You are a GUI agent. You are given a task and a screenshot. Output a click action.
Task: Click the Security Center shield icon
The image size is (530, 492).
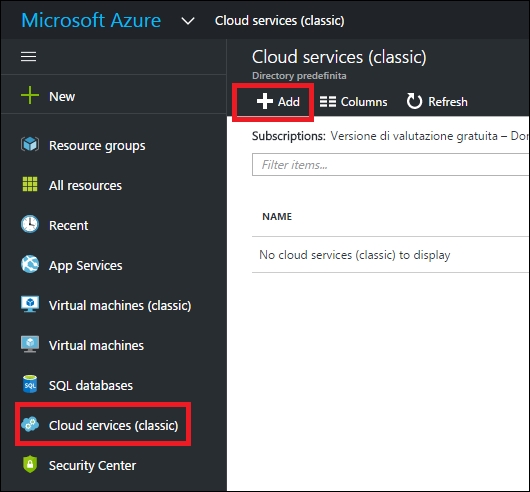[30, 464]
